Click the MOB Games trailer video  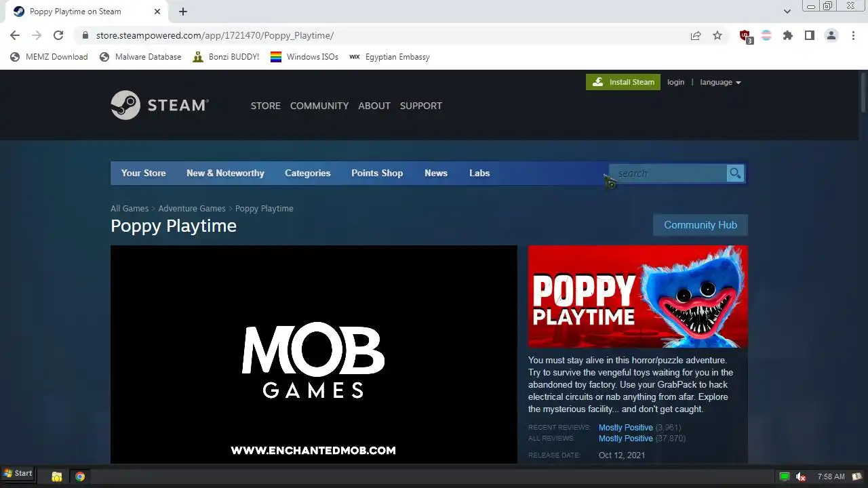314,354
